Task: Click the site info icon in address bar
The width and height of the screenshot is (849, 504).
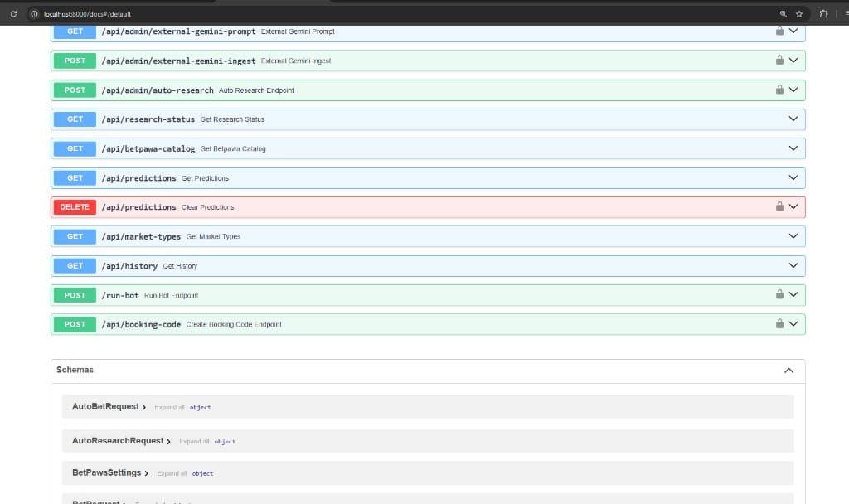Action: coord(34,14)
